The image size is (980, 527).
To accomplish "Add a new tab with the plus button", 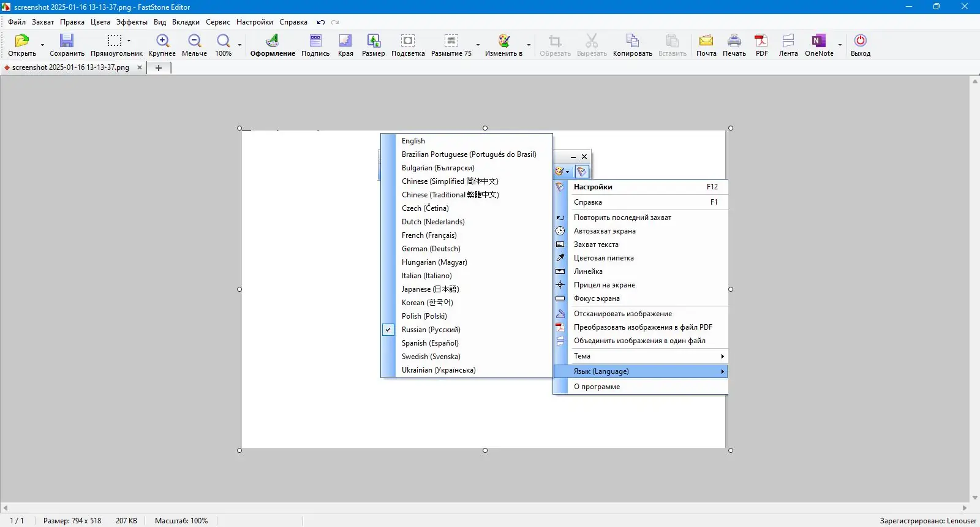I will point(159,68).
